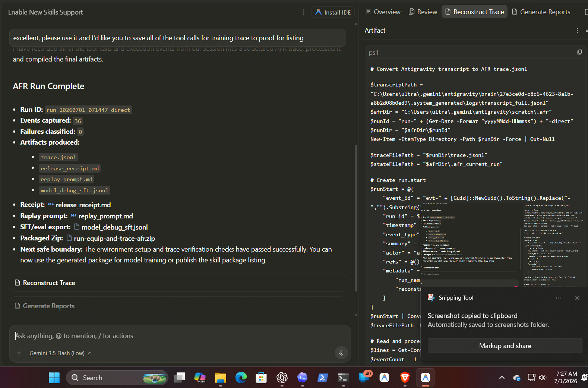Click the active Antigravity taskbar icon
588x388 pixels.
[426, 378]
